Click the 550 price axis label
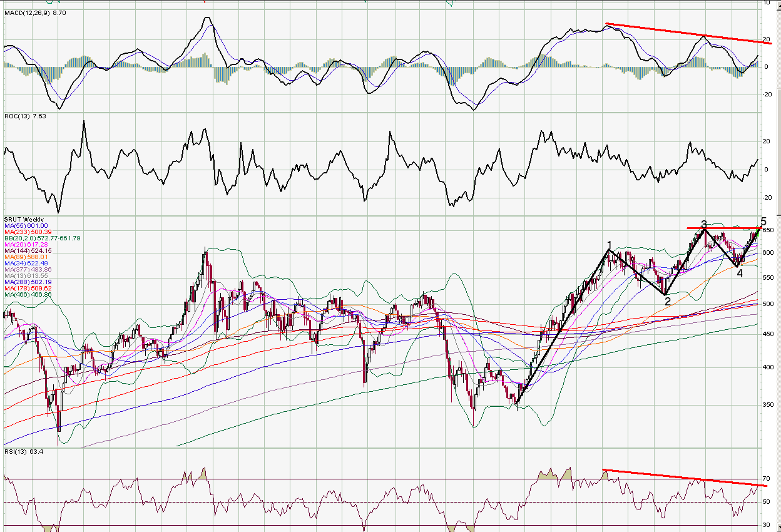The image size is (781, 532). click(768, 277)
